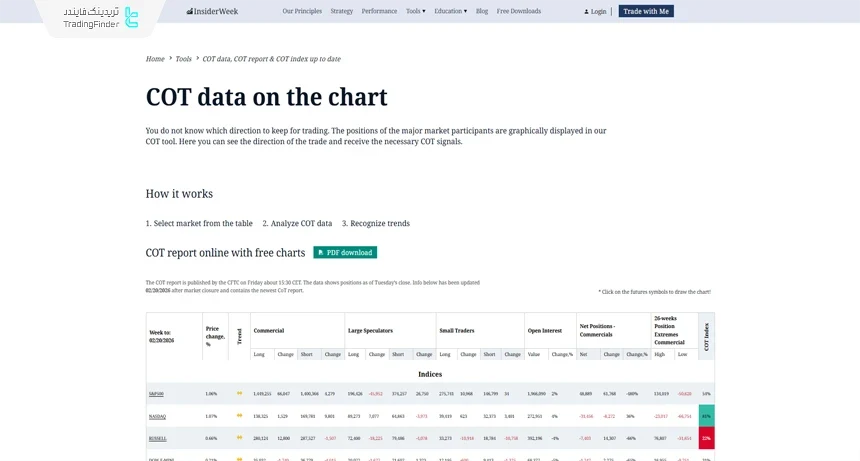Click the red RUSSELL COT index cell
The width and height of the screenshot is (860, 461).
point(706,438)
